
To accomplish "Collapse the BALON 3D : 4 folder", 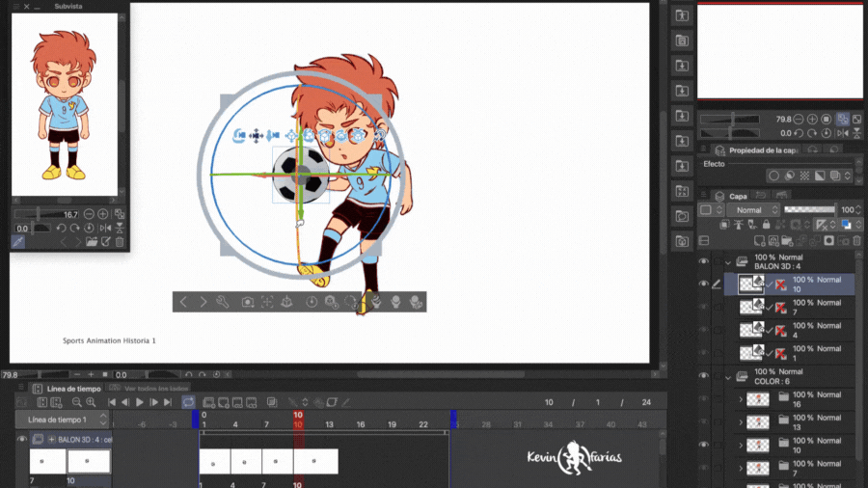I will 728,262.
